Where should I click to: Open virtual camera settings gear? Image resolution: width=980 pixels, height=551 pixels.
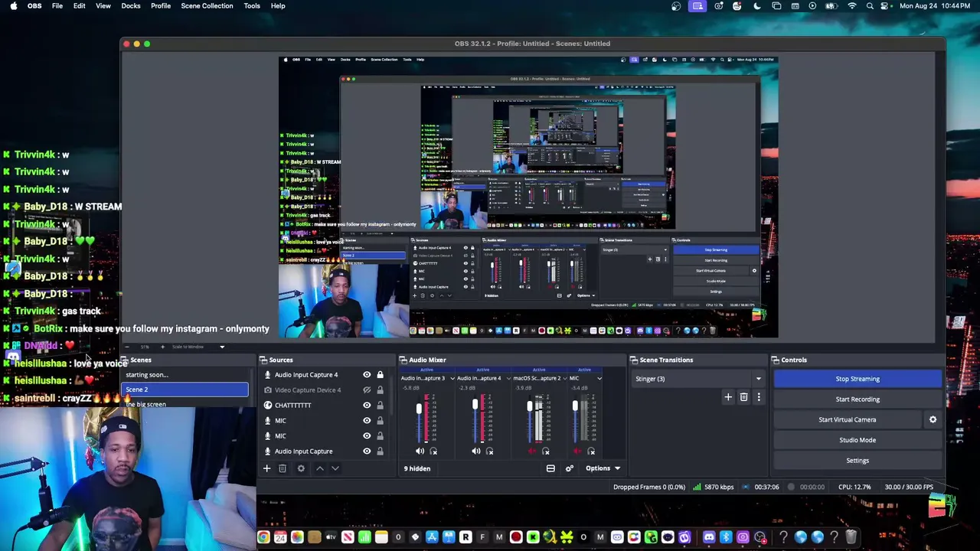[x=933, y=419]
